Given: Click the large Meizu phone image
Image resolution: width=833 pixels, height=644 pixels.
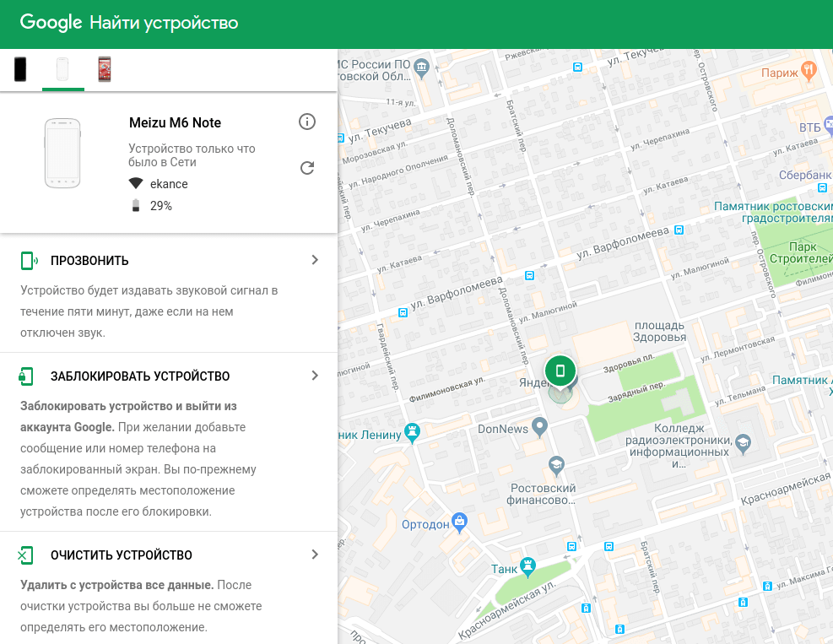Looking at the screenshot, I should click(62, 153).
